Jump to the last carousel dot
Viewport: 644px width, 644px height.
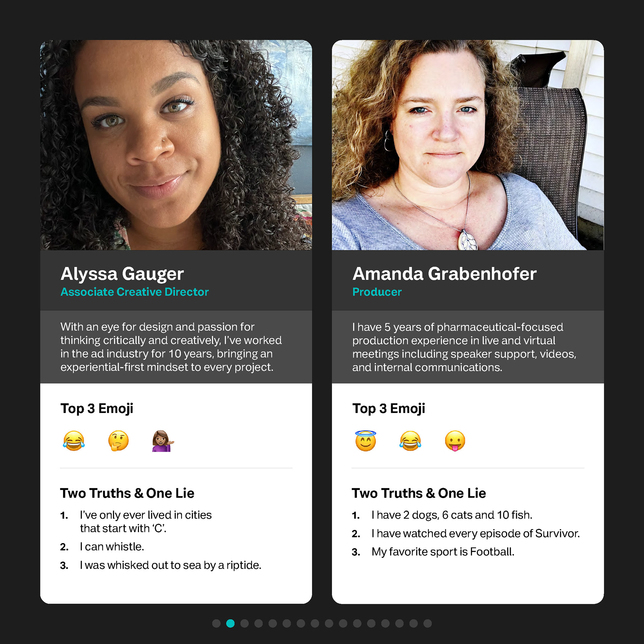point(428,624)
